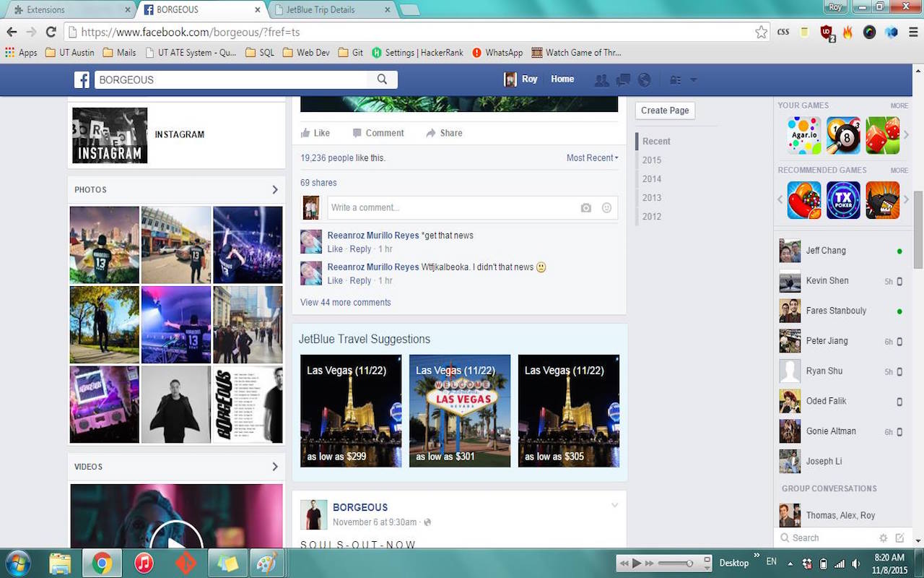924x578 pixels.
Task: Open the privacy shortcuts lock icon
Action: (x=676, y=79)
